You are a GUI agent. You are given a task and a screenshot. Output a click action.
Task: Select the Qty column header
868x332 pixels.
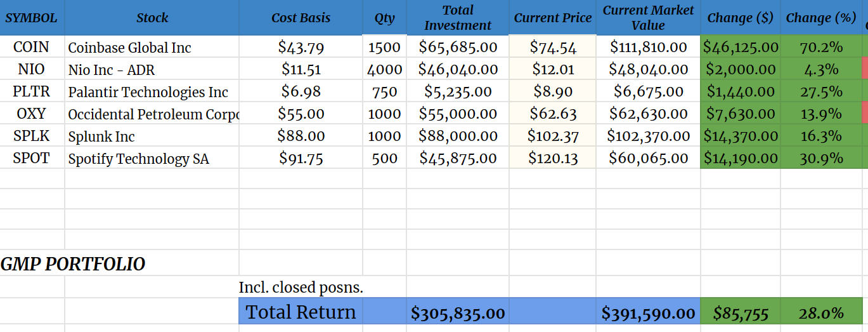384,18
